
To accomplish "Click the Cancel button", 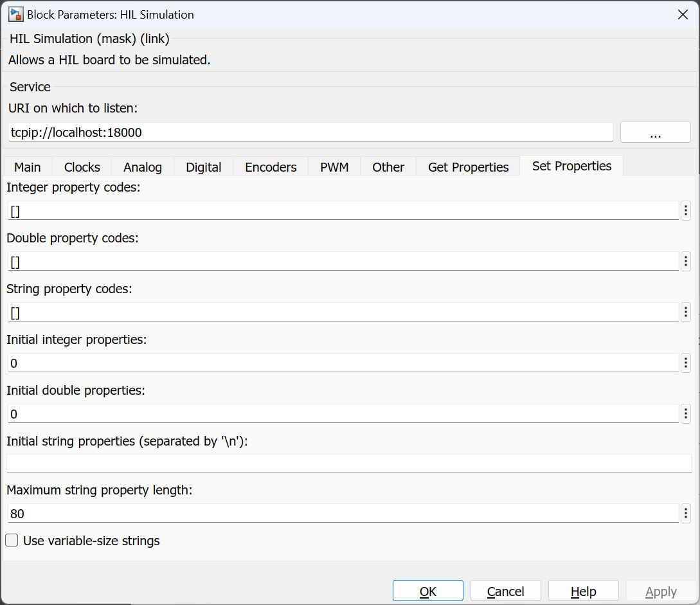I will click(505, 591).
